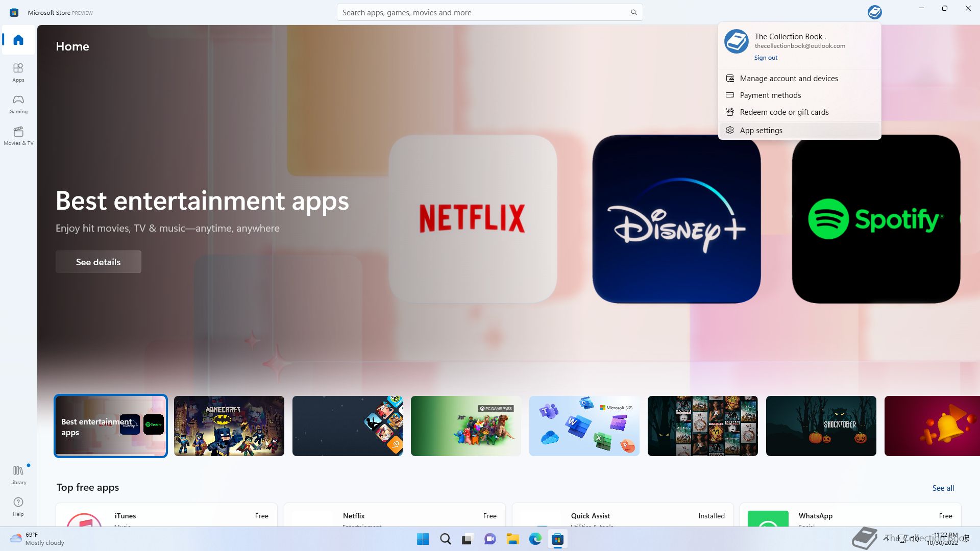Open Task View from taskbar

[468, 539]
